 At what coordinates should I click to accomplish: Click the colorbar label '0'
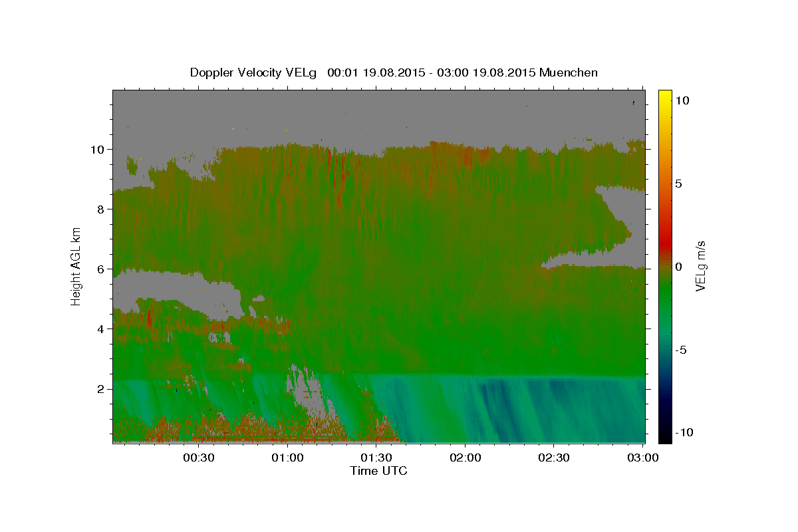point(678,266)
